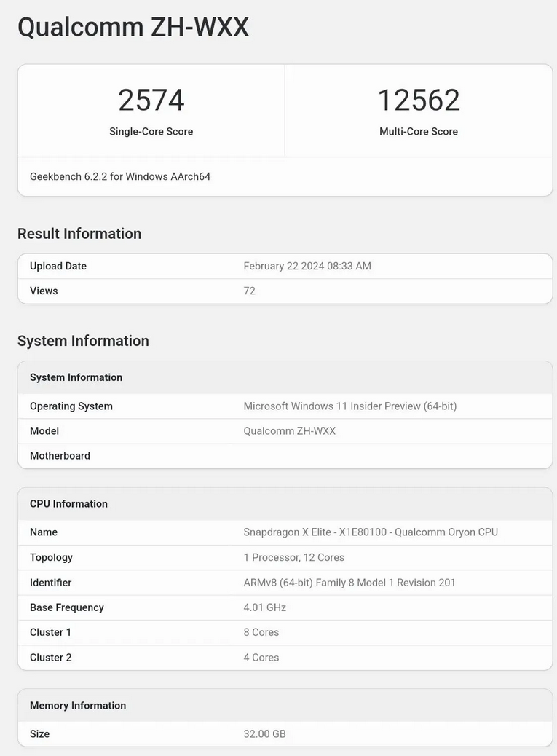Click the Qualcomm ZH-WXX page title
Screen dimensions: 557x756
133,27
